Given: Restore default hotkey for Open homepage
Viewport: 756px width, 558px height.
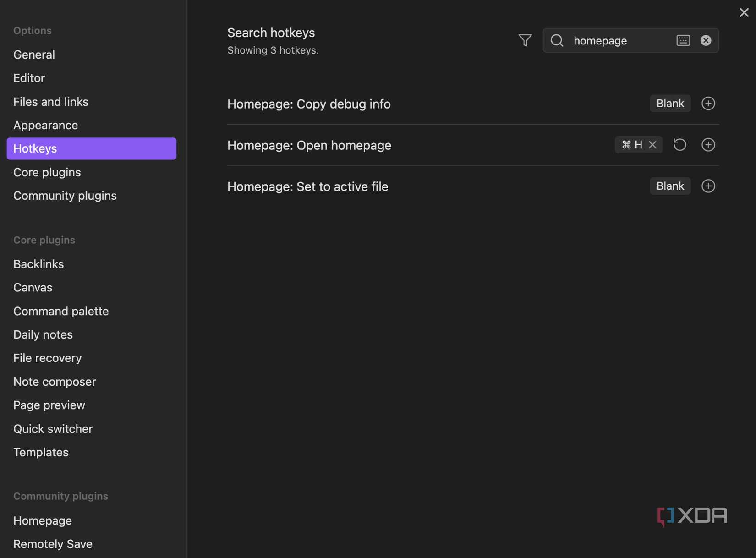Looking at the screenshot, I should [x=679, y=145].
